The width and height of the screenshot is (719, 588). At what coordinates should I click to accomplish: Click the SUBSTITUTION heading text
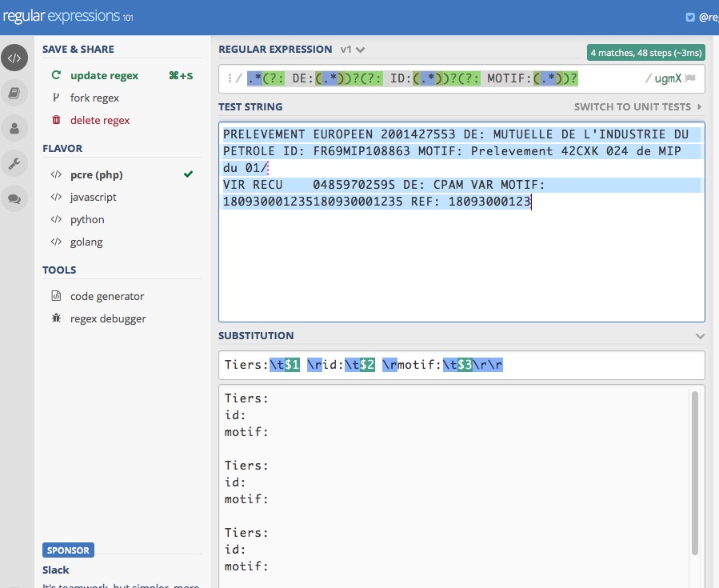tap(256, 336)
